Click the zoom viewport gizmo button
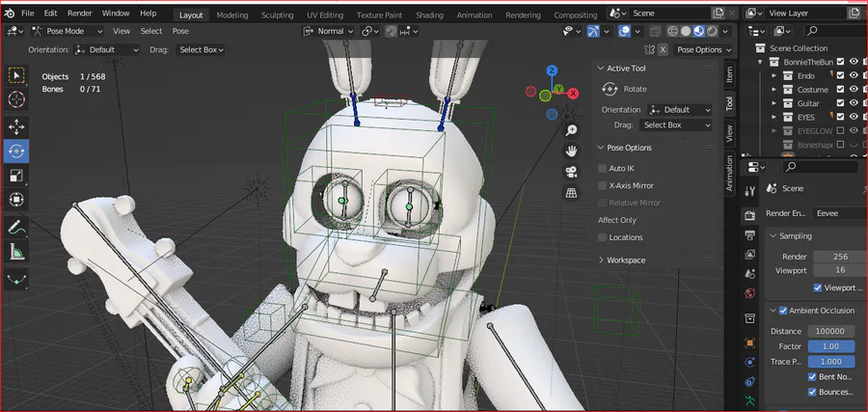This screenshot has width=868, height=412. (x=571, y=130)
